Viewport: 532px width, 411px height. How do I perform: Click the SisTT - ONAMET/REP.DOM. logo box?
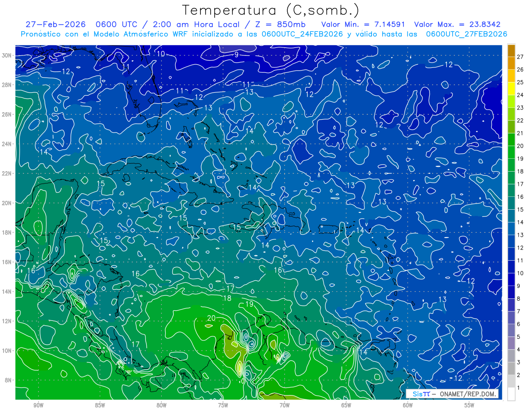(x=452, y=394)
